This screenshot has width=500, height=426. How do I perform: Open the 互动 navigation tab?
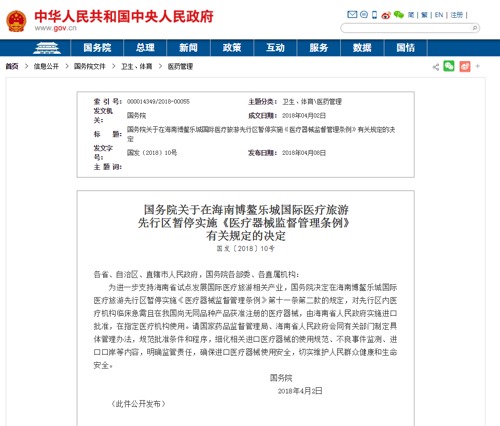click(x=275, y=48)
